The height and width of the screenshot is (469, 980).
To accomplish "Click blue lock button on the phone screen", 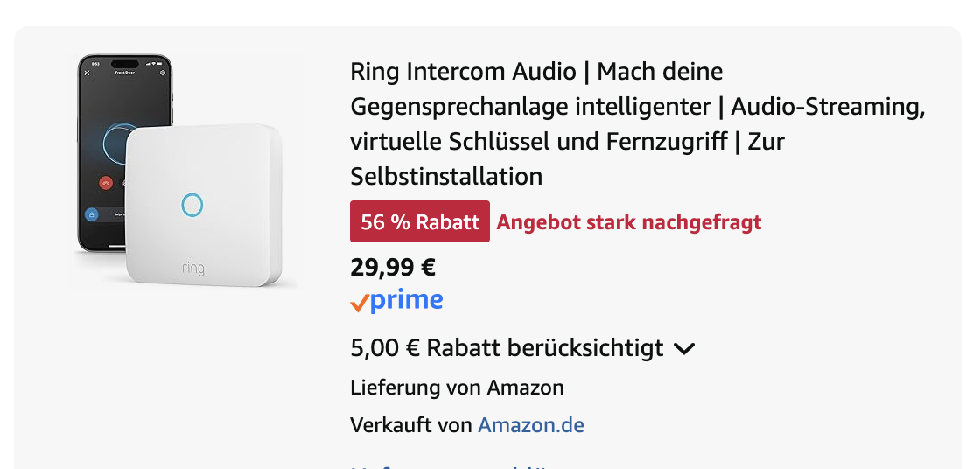I will [92, 213].
